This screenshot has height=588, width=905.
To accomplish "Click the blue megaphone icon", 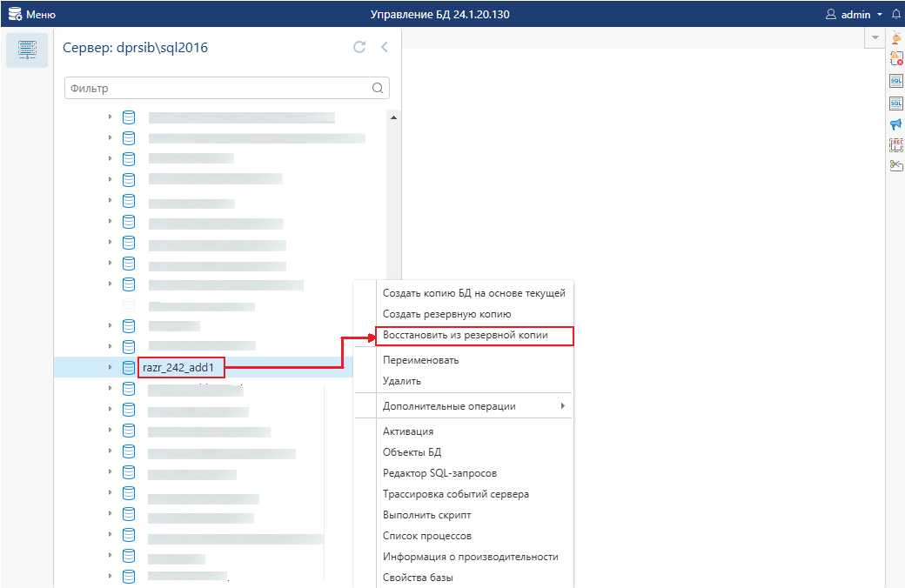I will point(896,124).
